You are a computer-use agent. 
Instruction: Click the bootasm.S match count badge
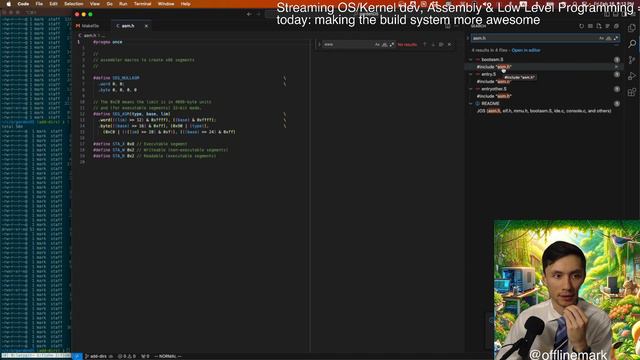617,60
